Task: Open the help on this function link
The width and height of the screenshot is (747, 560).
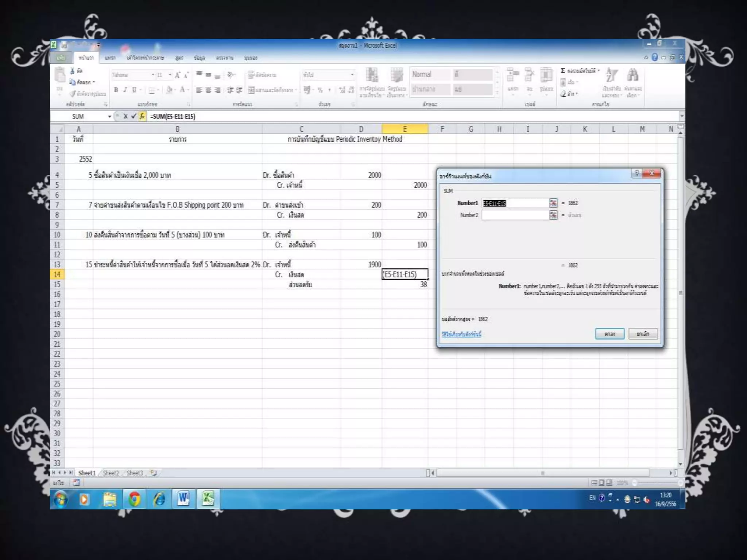Action: pyautogui.click(x=461, y=334)
